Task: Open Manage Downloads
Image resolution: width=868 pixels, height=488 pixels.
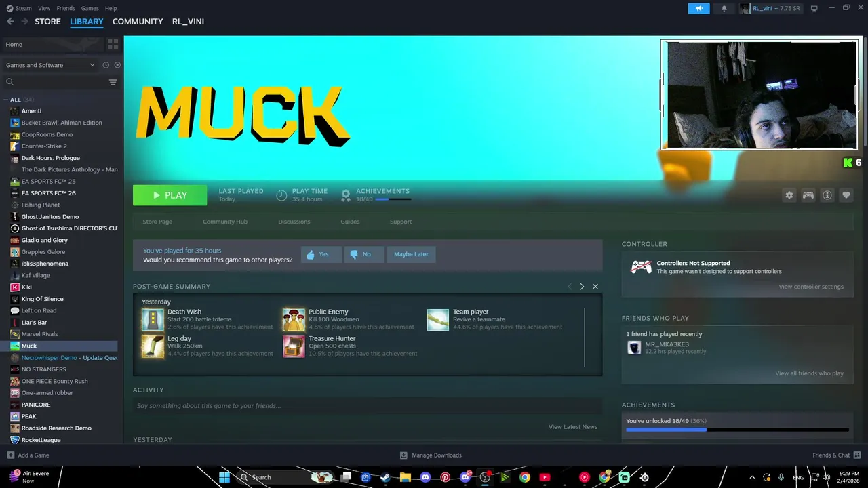Action: 431,455
